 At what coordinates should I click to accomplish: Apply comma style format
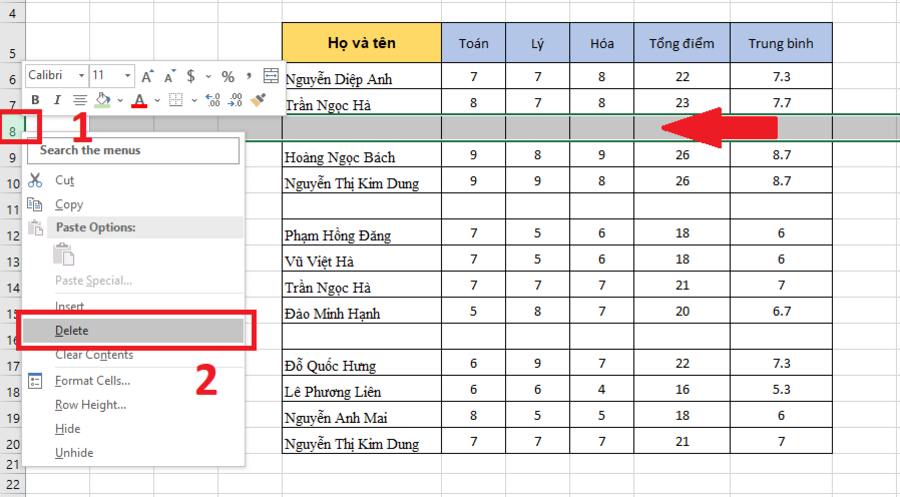click(x=249, y=75)
